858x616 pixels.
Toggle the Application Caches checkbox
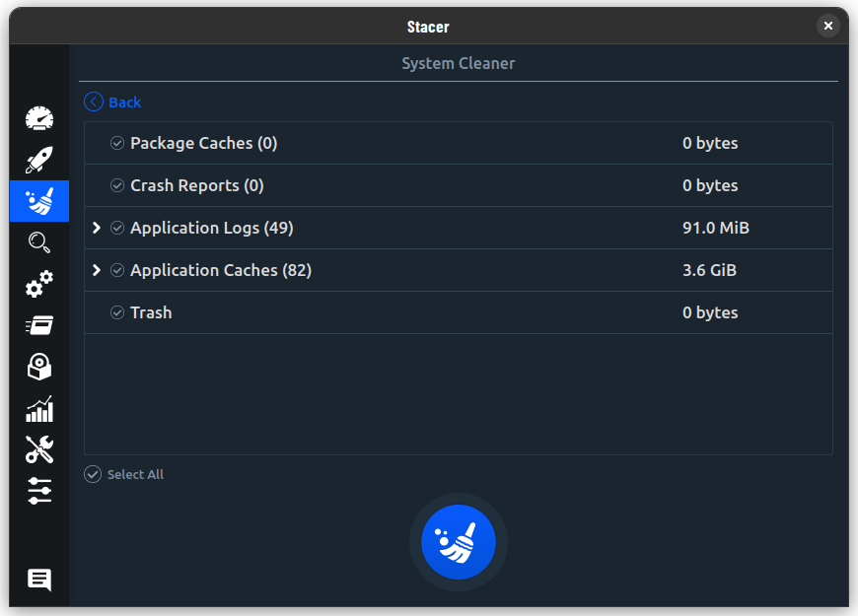coord(117,270)
